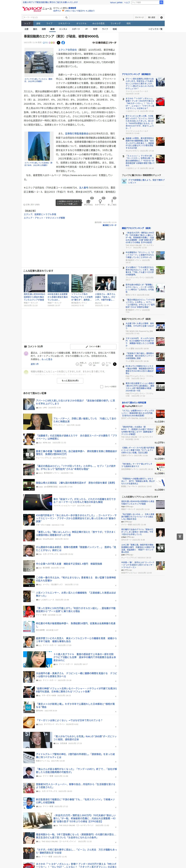Image resolution: width=186 pixels, height=868 pixels.
Task: Open ヘルプ link in top bar
Action: [x=127, y=2]
